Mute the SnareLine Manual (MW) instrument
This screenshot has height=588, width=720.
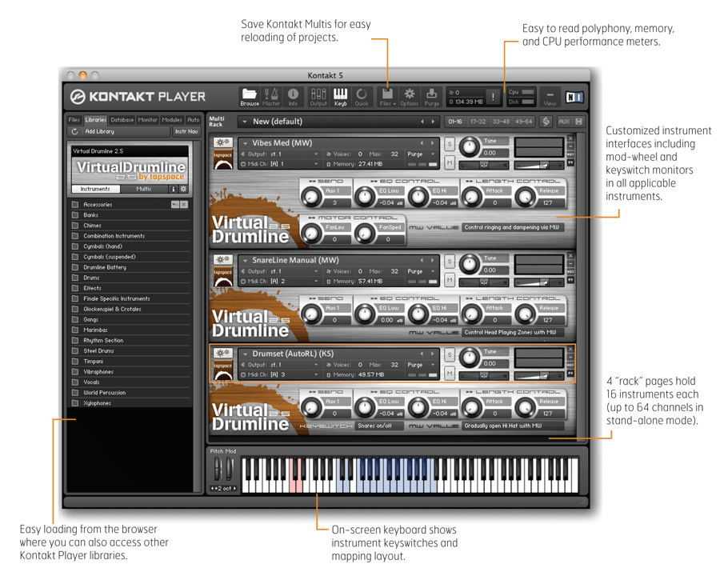[450, 280]
